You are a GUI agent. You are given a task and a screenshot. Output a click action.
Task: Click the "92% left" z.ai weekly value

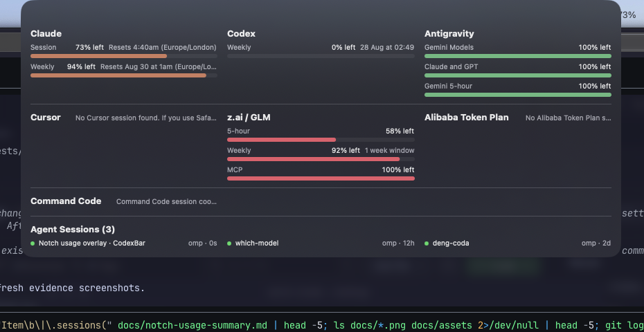click(x=346, y=150)
